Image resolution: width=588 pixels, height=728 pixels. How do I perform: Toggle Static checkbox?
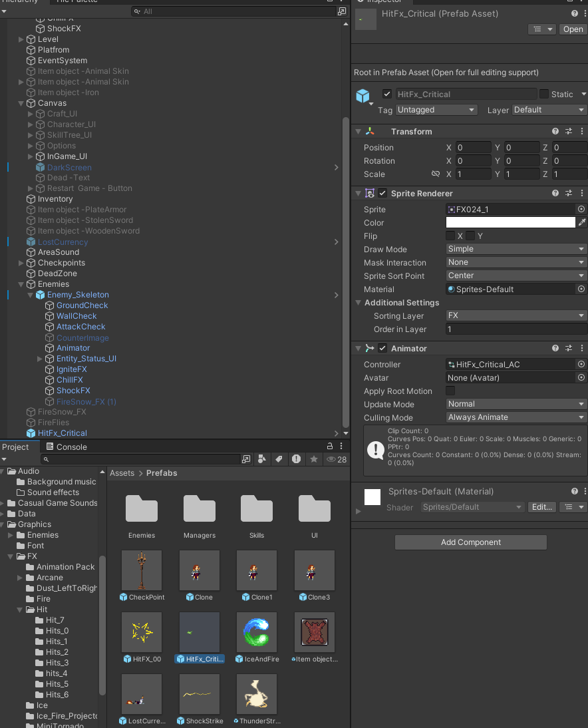(544, 94)
